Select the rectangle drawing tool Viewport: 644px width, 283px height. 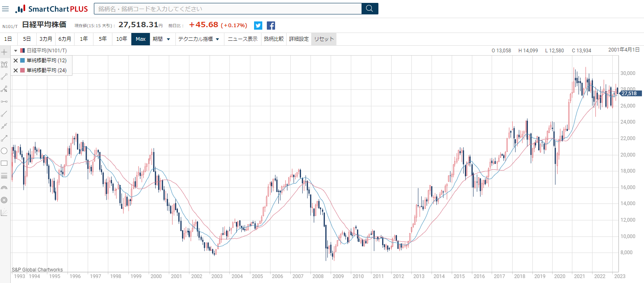[5, 163]
